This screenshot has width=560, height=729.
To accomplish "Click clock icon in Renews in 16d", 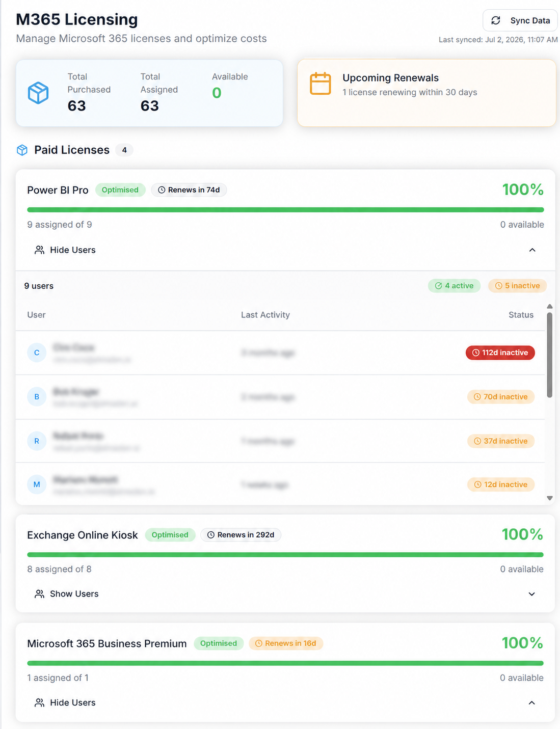I will pyautogui.click(x=259, y=643).
